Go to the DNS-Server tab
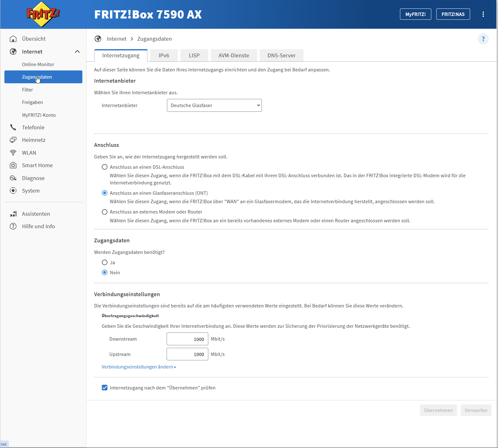 pos(282,55)
